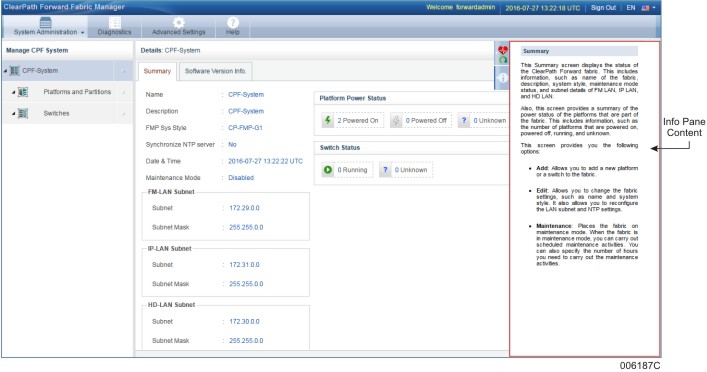Click the Switches node icon
Image resolution: width=707 pixels, height=372 pixels.
click(x=23, y=113)
